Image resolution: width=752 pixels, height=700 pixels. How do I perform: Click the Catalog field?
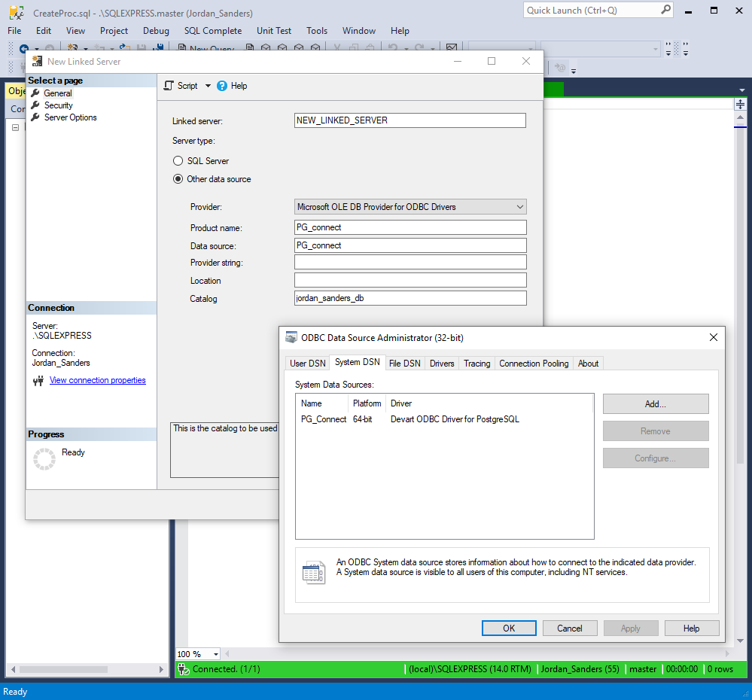point(410,298)
